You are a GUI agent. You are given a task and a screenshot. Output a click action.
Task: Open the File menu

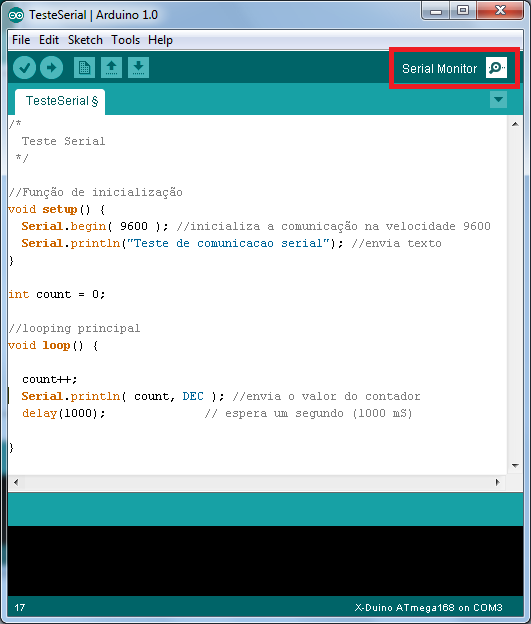tap(21, 40)
